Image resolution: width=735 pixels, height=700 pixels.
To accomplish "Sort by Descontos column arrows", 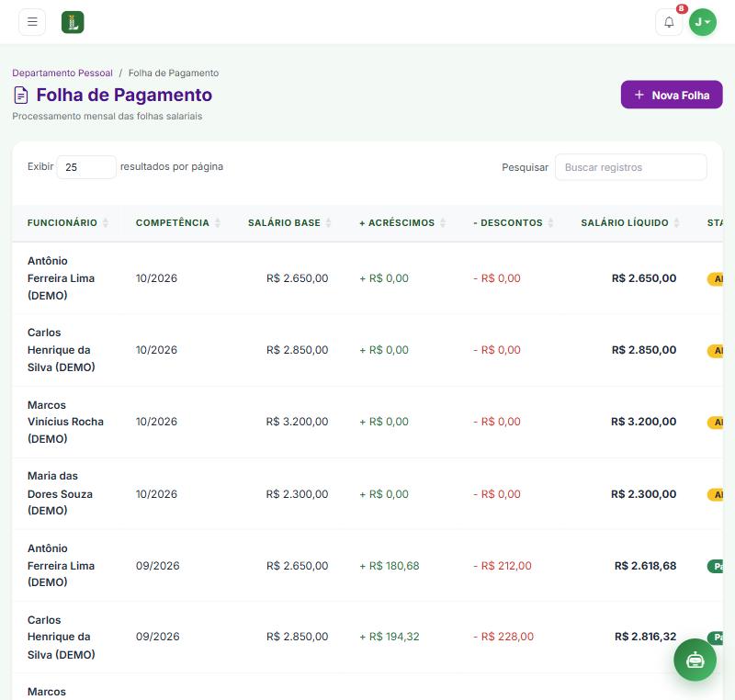I will [x=550, y=222].
